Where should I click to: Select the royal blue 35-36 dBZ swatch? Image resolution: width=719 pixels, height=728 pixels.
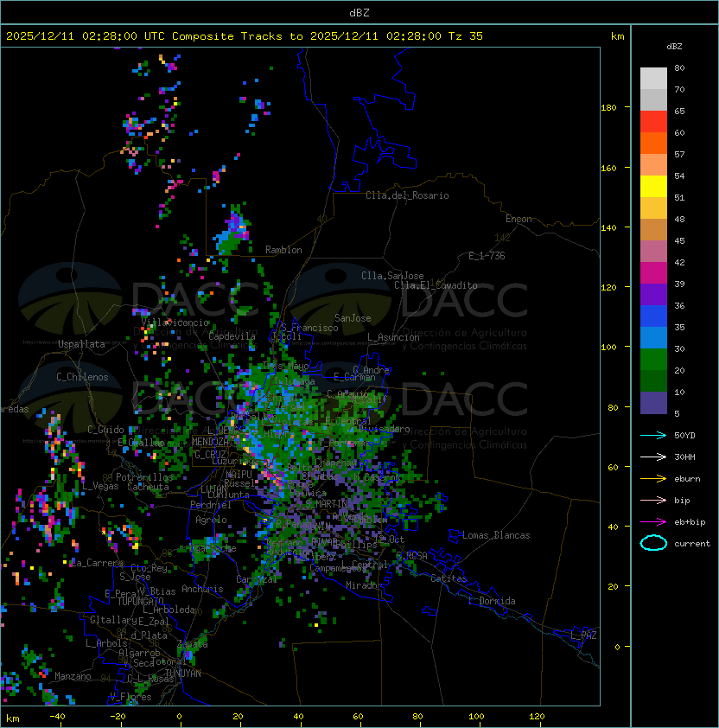point(653,316)
